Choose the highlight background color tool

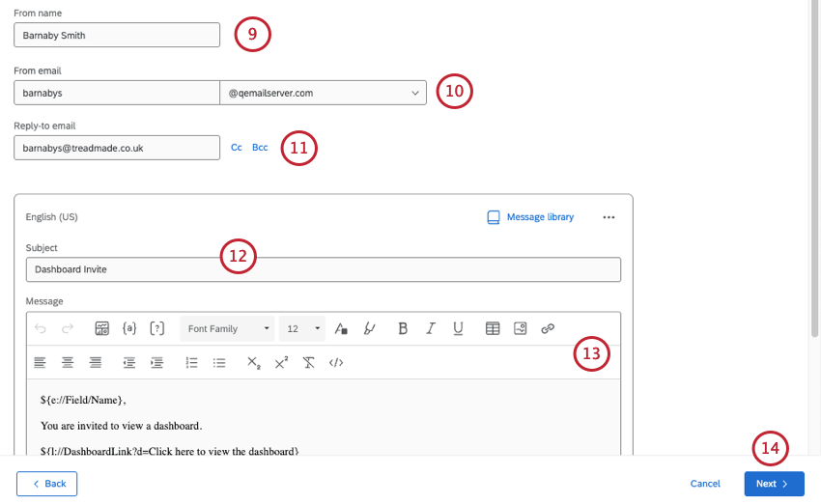(x=369, y=328)
